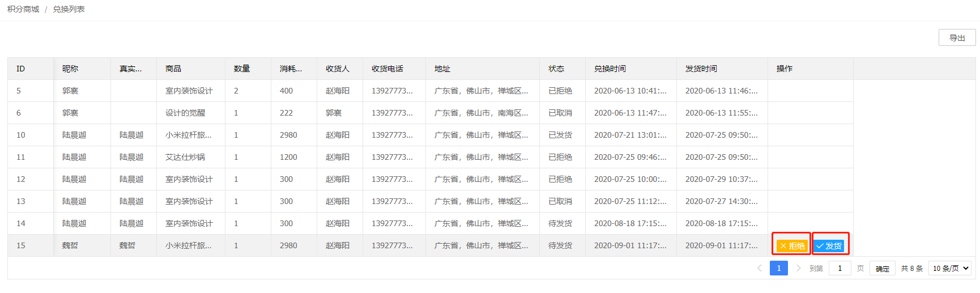980x293 pixels.
Task: Ship order 15 with the 发货 button
Action: pos(829,246)
